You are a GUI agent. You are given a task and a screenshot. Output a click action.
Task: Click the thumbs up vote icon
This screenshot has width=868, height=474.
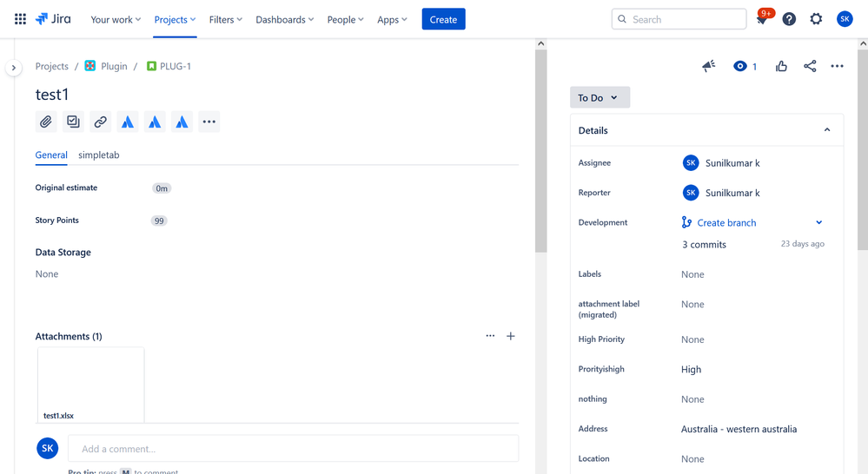781,66
